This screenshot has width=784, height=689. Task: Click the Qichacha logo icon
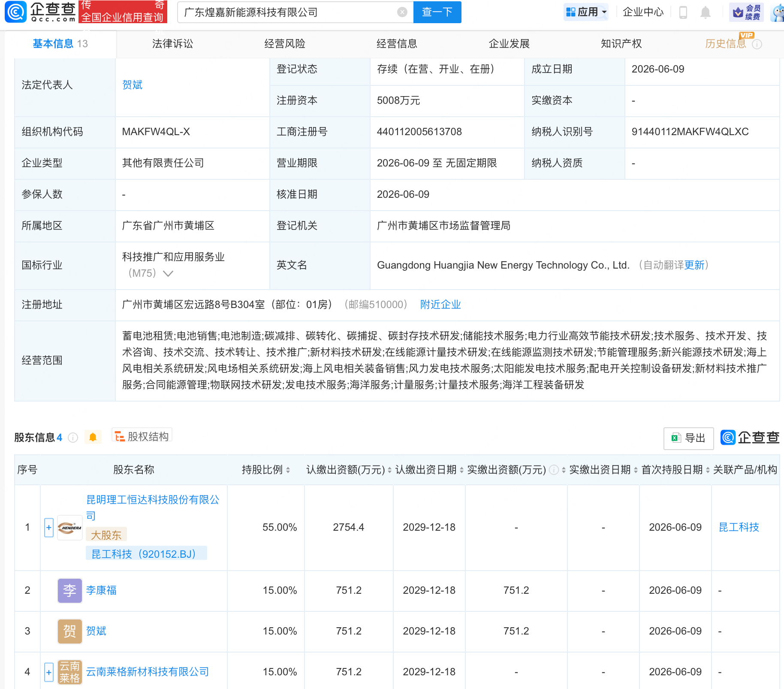pos(15,12)
